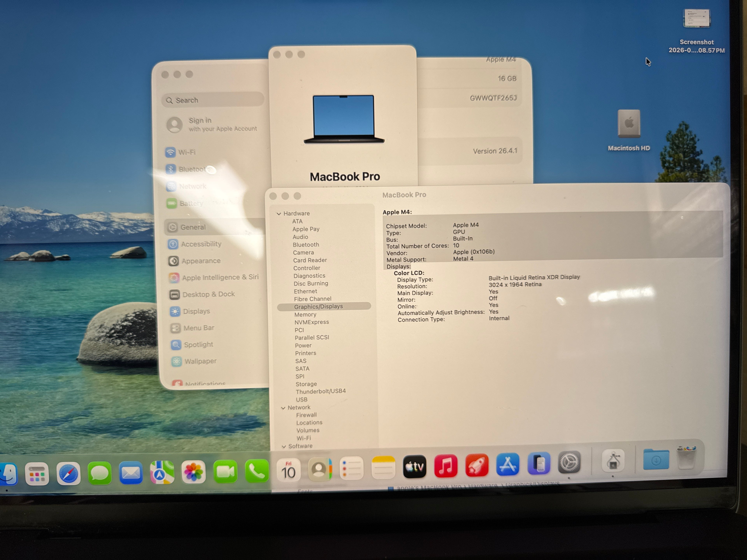Select NVMExpress in hardware list
This screenshot has width=747, height=560.
[x=311, y=322]
